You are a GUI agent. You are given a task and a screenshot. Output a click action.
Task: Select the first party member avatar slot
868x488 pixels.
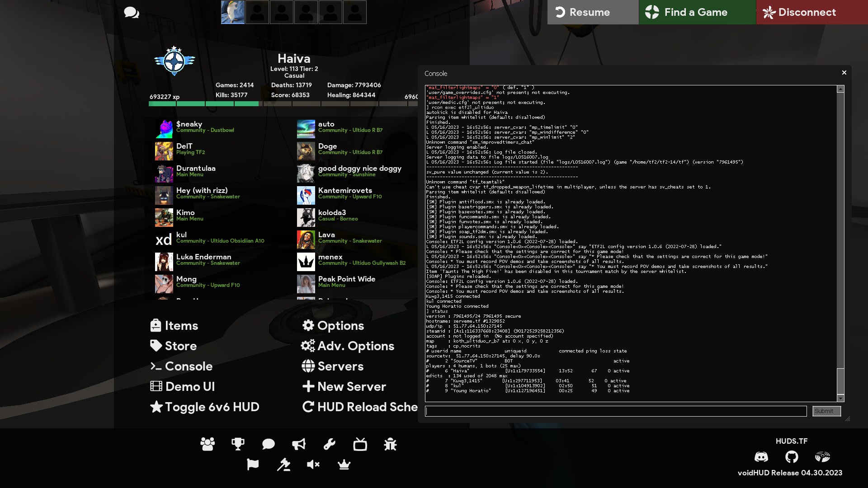tap(233, 12)
